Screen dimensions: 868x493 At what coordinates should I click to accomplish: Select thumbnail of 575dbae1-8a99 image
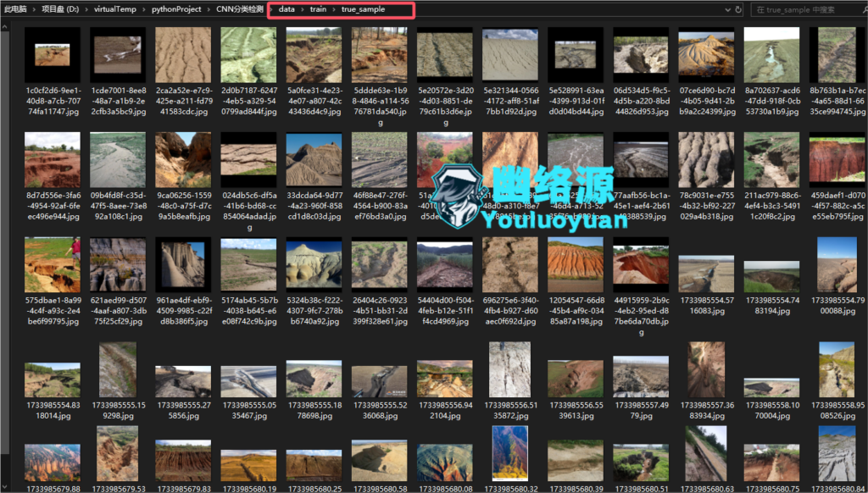tap(53, 265)
